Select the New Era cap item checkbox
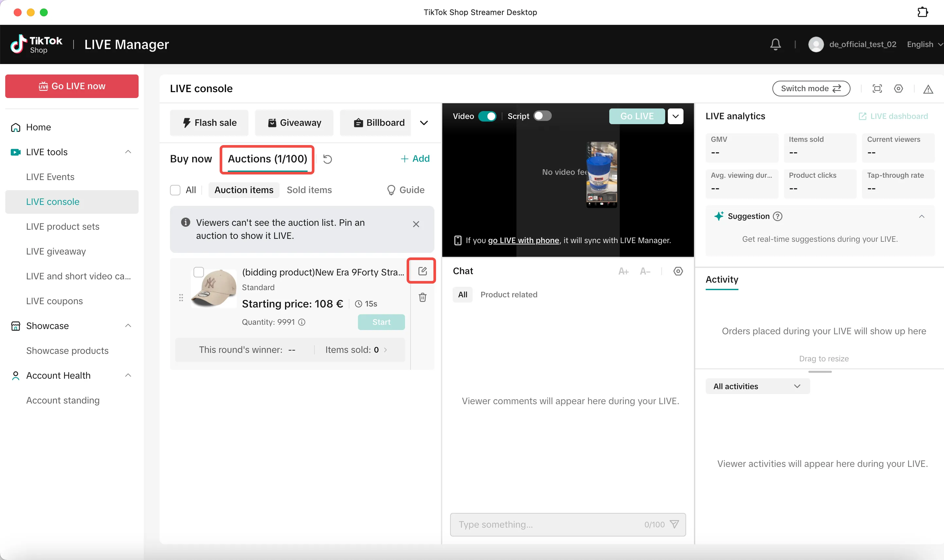Viewport: 944px width, 560px height. pyautogui.click(x=198, y=272)
